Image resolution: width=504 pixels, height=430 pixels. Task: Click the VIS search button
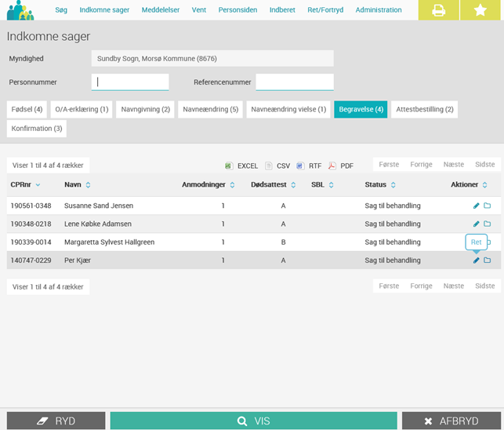pos(254,421)
